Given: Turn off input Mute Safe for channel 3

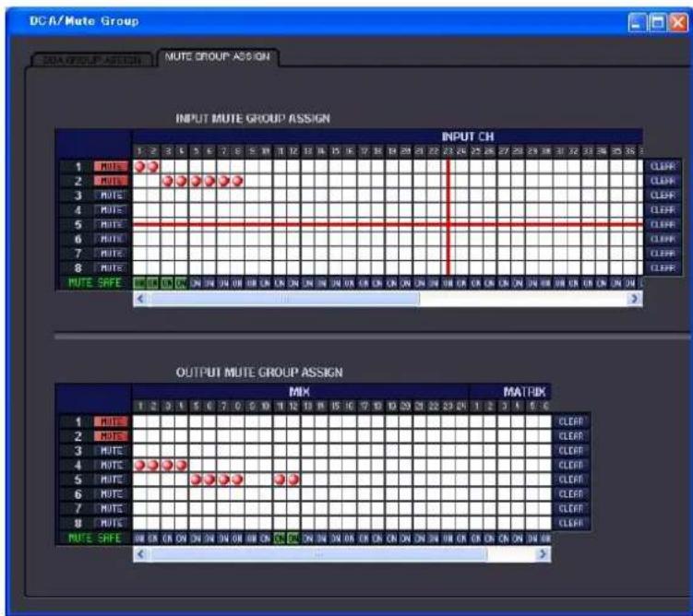Looking at the screenshot, I should click(168, 283).
